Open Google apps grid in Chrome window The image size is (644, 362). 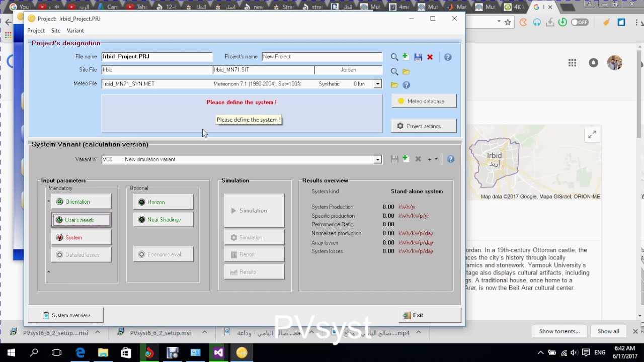pyautogui.click(x=572, y=63)
